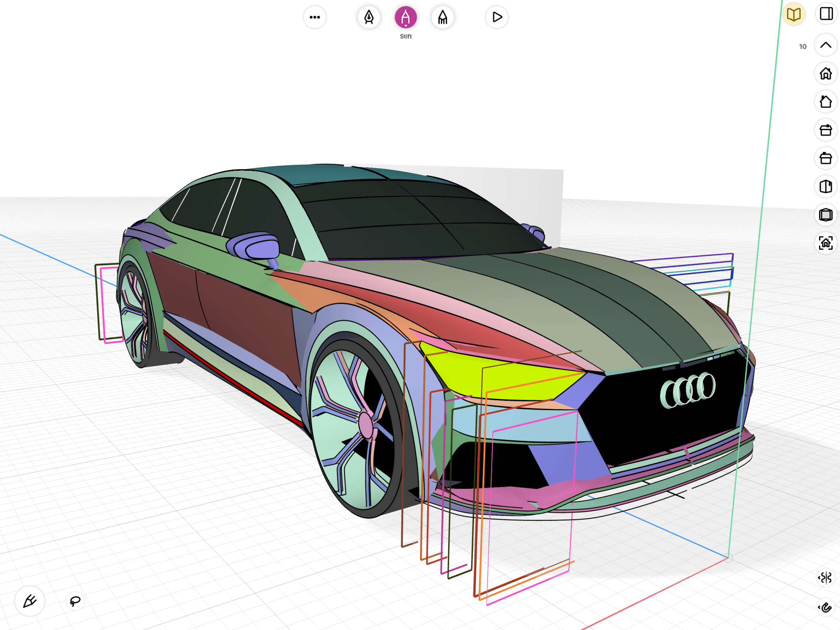Click the Stift label under the pen
This screenshot has width=840, height=630.
tap(406, 37)
